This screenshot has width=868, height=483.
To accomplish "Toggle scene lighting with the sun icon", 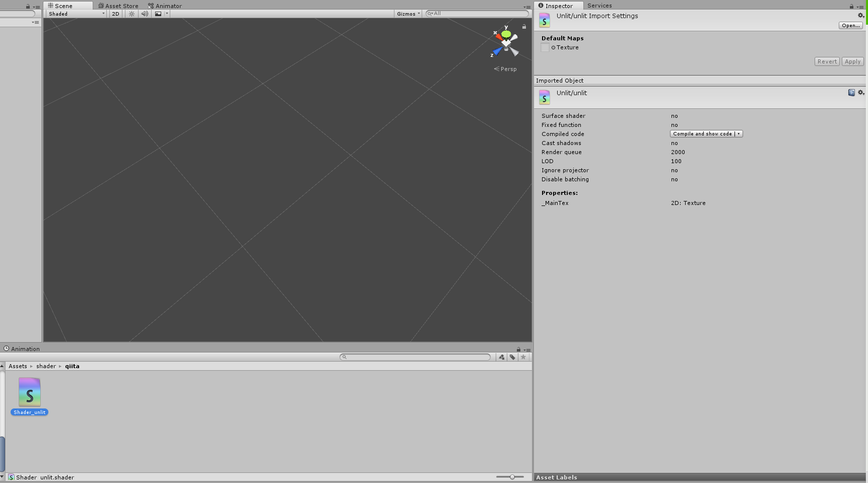I will 131,14.
